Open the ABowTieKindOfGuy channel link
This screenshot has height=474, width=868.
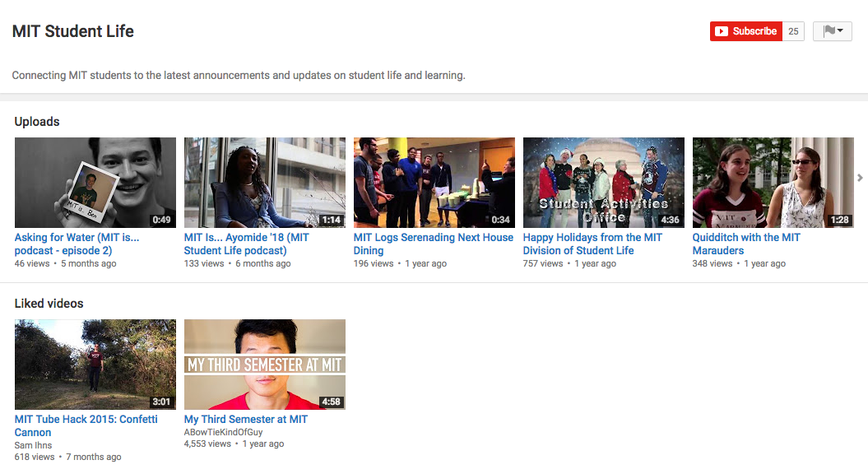[x=223, y=432]
